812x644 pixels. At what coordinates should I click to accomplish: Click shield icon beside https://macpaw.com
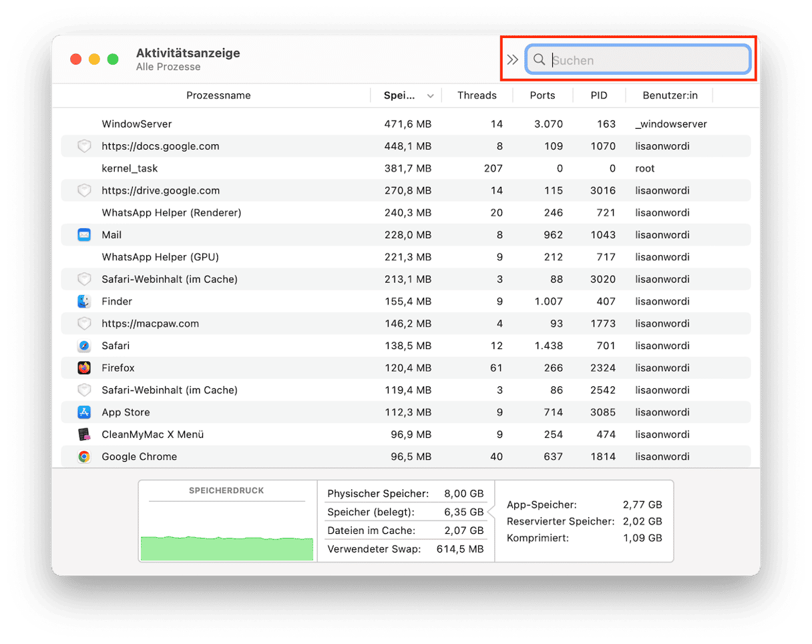(x=84, y=324)
